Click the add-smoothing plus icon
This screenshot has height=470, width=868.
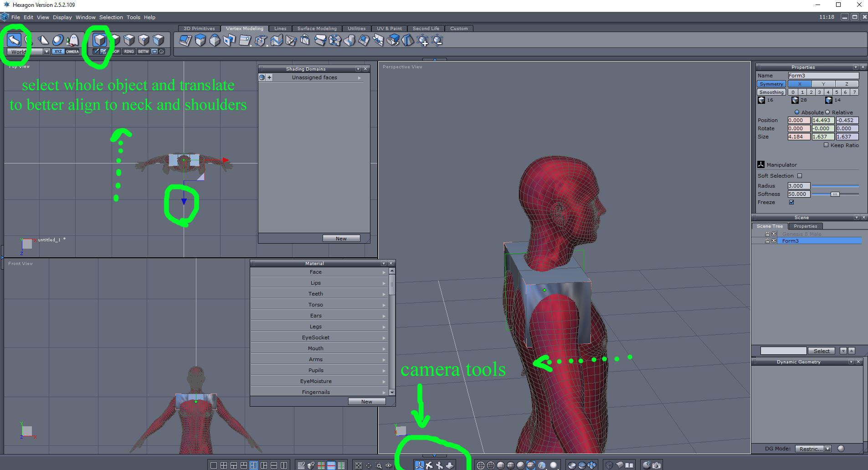[x=423, y=41]
